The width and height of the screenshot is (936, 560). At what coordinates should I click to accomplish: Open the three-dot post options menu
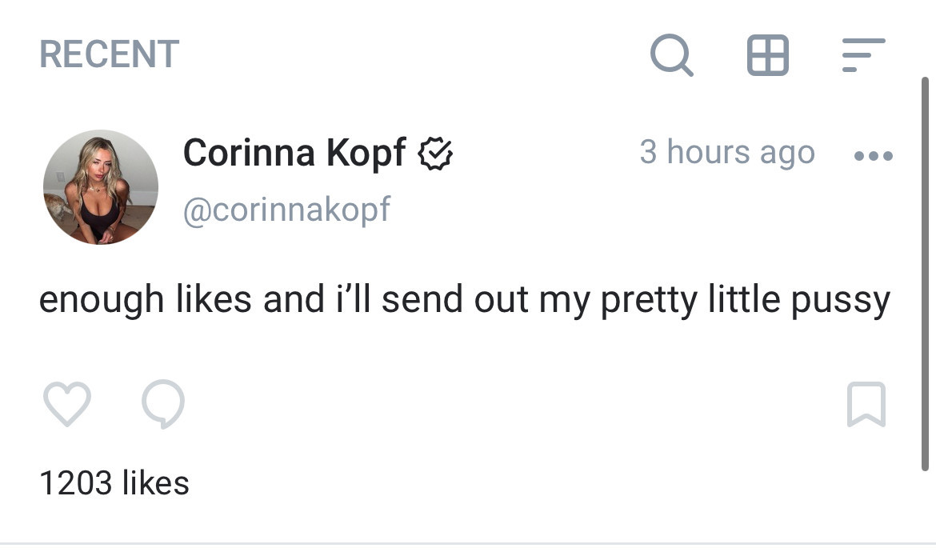coord(873,155)
